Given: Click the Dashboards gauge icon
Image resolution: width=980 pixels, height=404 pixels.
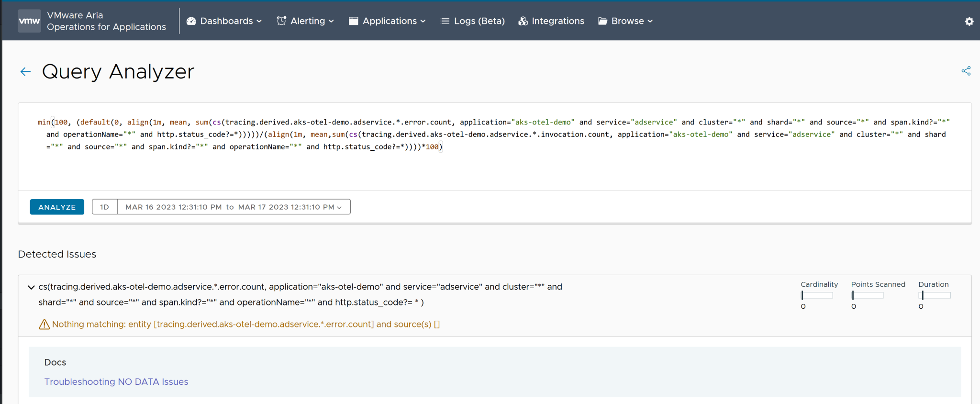Looking at the screenshot, I should [x=191, y=21].
